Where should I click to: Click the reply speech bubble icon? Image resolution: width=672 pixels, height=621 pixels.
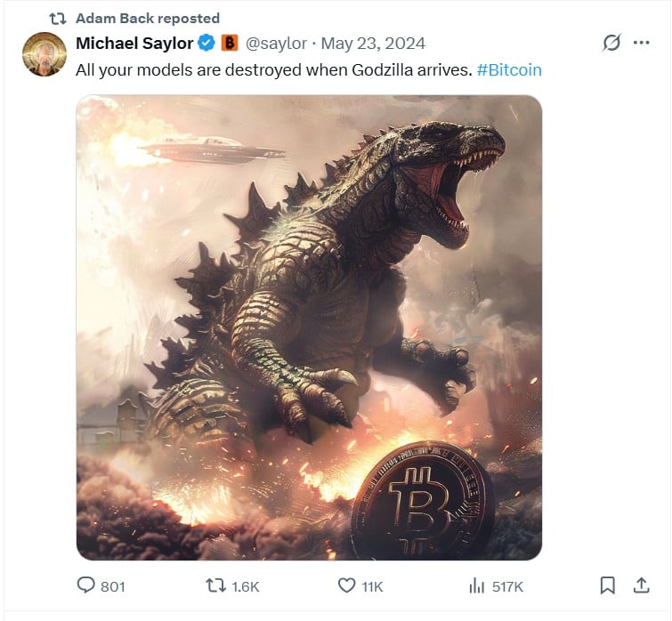[x=86, y=585]
